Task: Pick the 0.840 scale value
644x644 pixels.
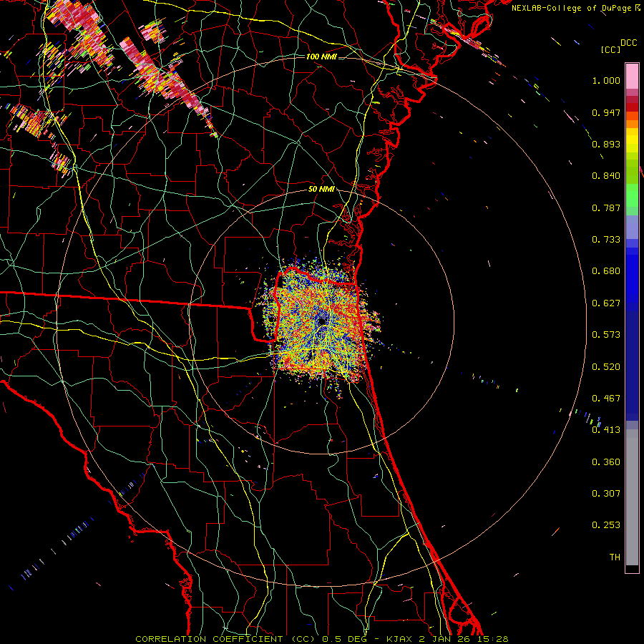Action: click(x=606, y=176)
